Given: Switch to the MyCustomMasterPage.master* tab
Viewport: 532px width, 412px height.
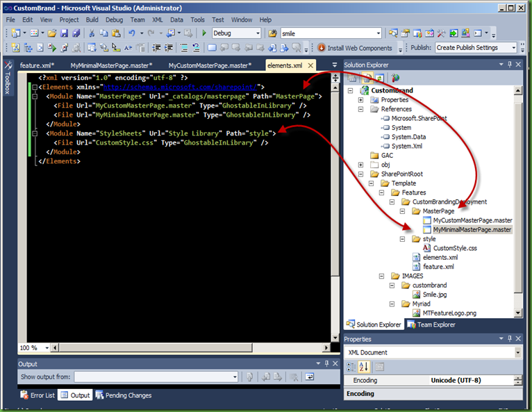Looking at the screenshot, I should [210, 65].
